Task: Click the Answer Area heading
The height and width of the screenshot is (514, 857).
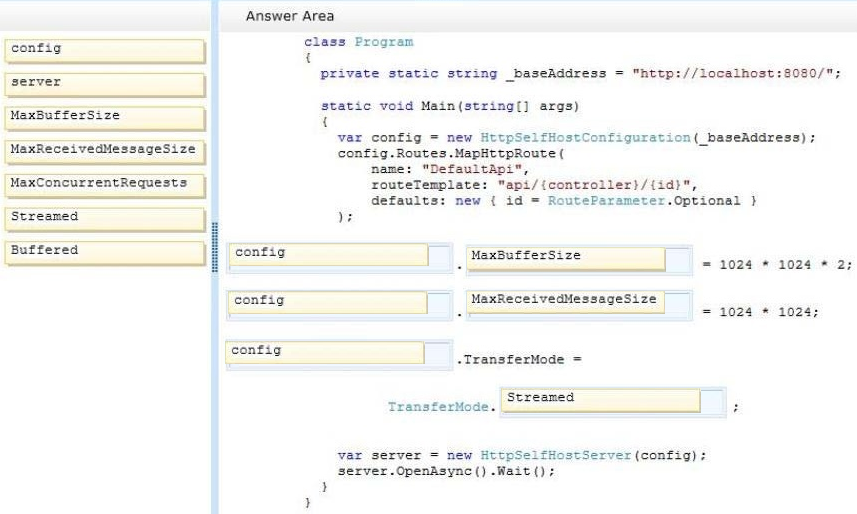Action: pos(290,16)
